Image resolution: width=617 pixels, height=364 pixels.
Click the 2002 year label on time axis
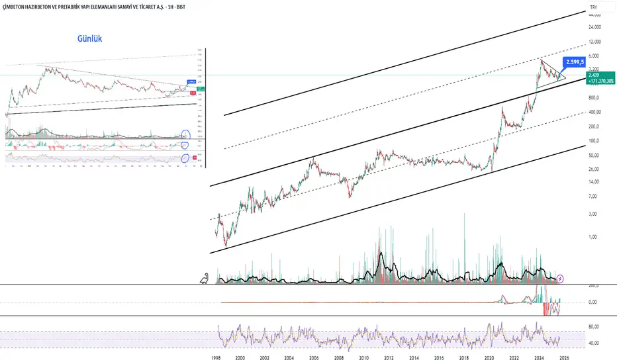[x=264, y=358]
